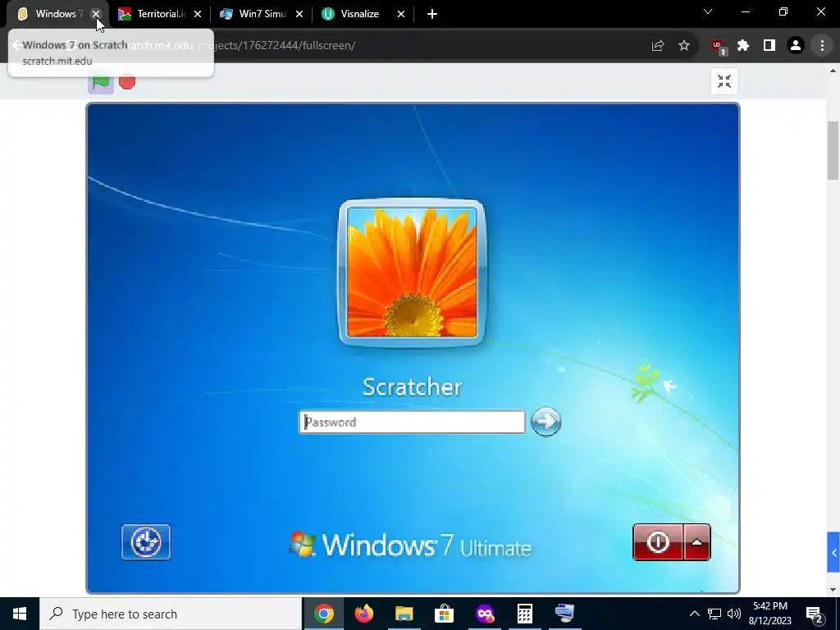Click the green flag to start project
Viewport: 840px width, 630px height.
pos(101,83)
